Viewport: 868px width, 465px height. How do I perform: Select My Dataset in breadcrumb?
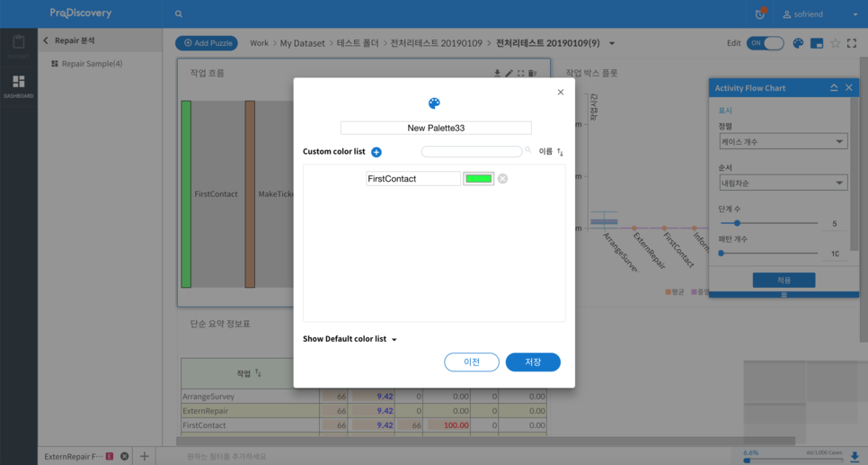[302, 43]
